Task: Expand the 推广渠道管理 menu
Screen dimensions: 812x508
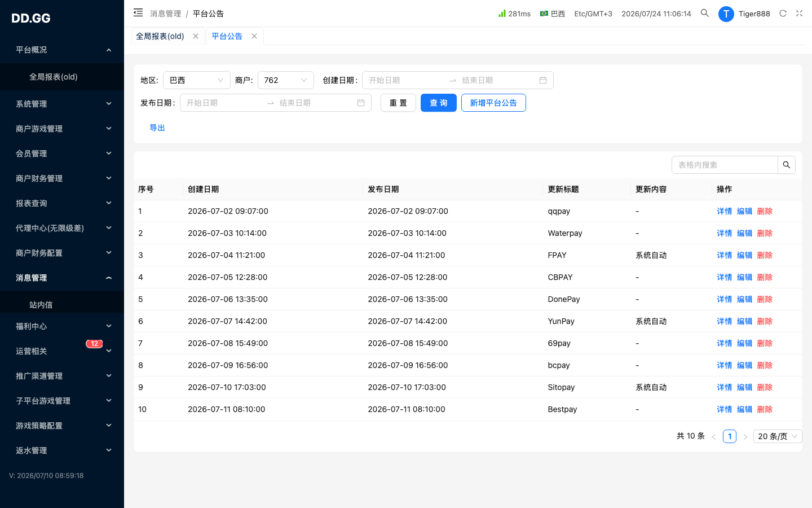Action: 62,376
